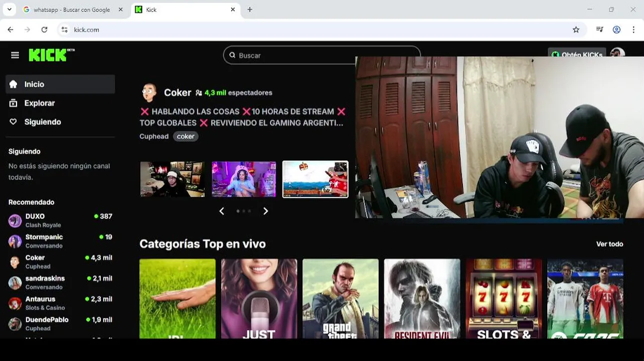644x361 pixels.
Task: Click the Categorías Top en vivo heading
Action: [203, 244]
